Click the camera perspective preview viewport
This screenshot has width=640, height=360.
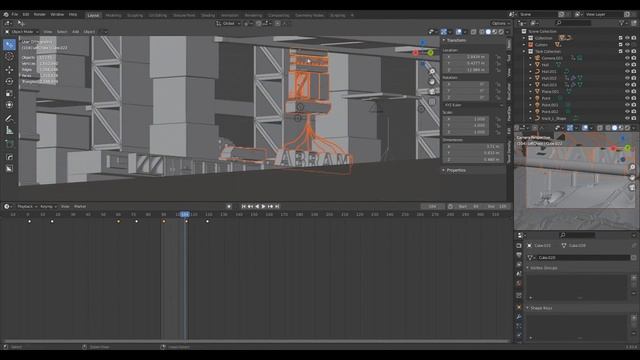point(577,181)
